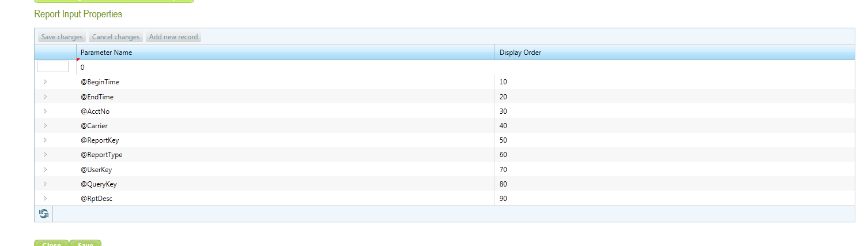Click the green Save button at bottom
Screen dimensions: 868x246
tap(85, 243)
